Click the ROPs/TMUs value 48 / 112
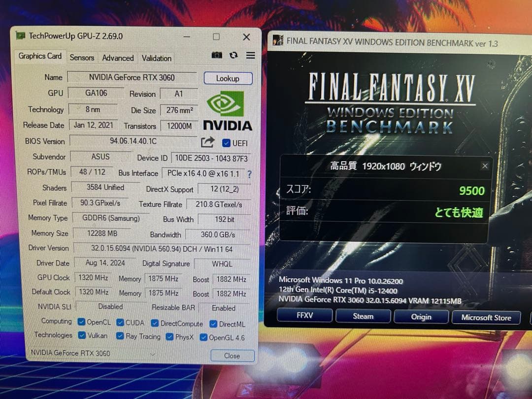The height and width of the screenshot is (399, 532). [x=92, y=172]
